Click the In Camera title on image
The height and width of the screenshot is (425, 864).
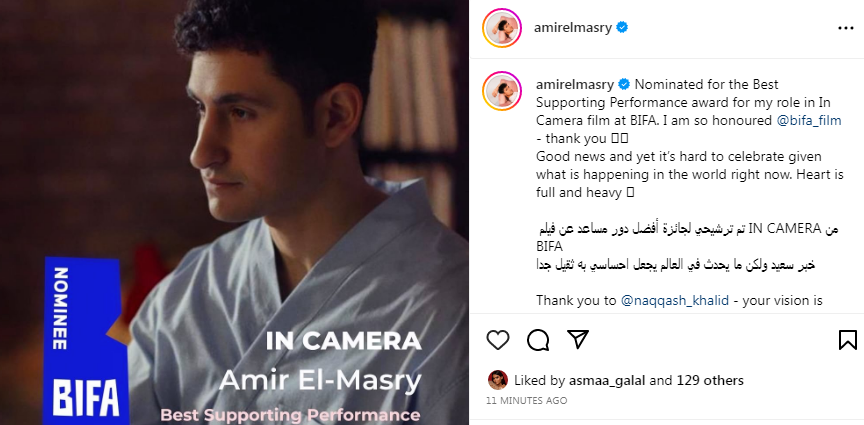(343, 341)
